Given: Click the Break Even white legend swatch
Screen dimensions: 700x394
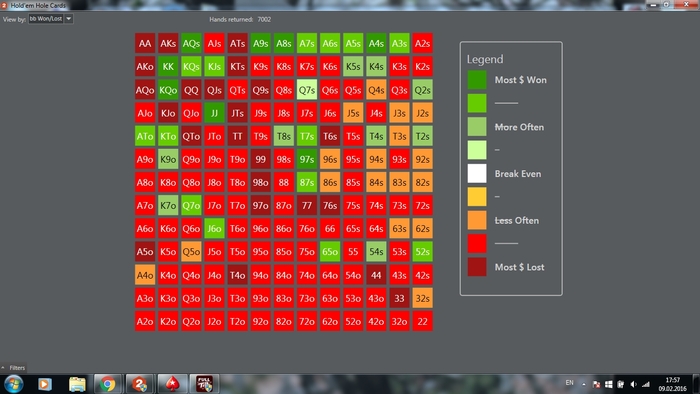Looking at the screenshot, I should coord(477,174).
